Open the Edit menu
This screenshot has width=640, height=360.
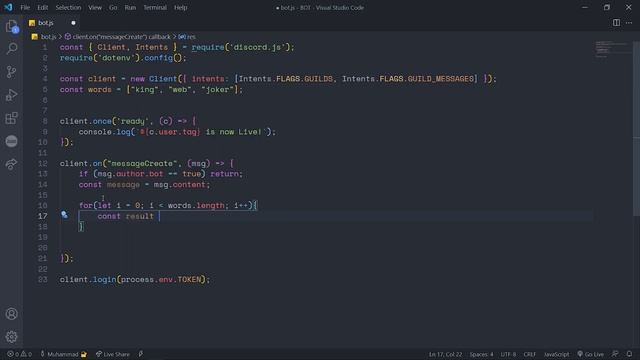coord(42,7)
